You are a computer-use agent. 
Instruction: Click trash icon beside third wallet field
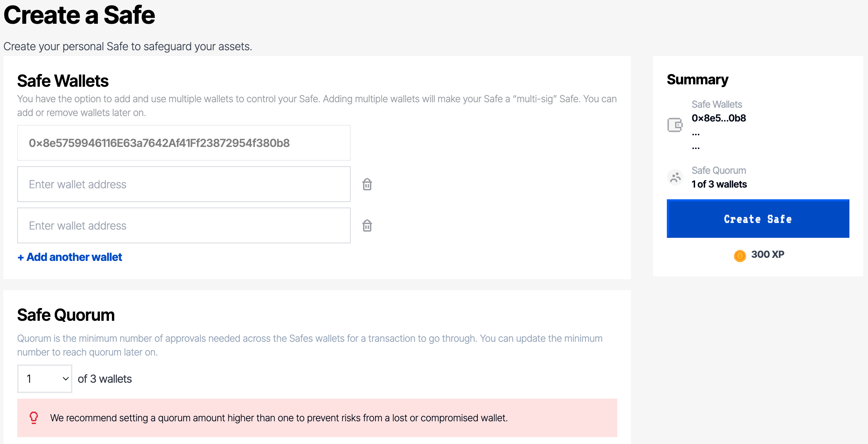(x=367, y=226)
